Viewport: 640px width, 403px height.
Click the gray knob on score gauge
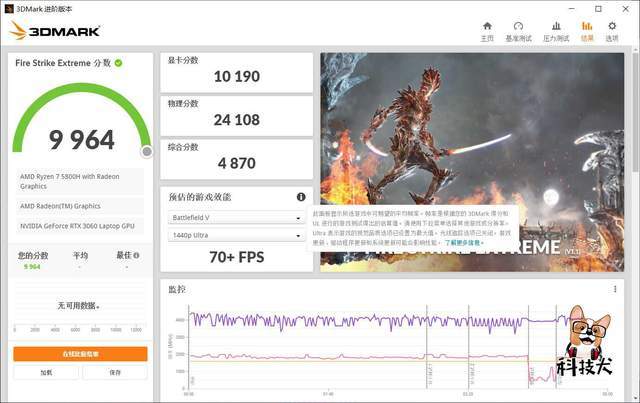[x=147, y=151]
